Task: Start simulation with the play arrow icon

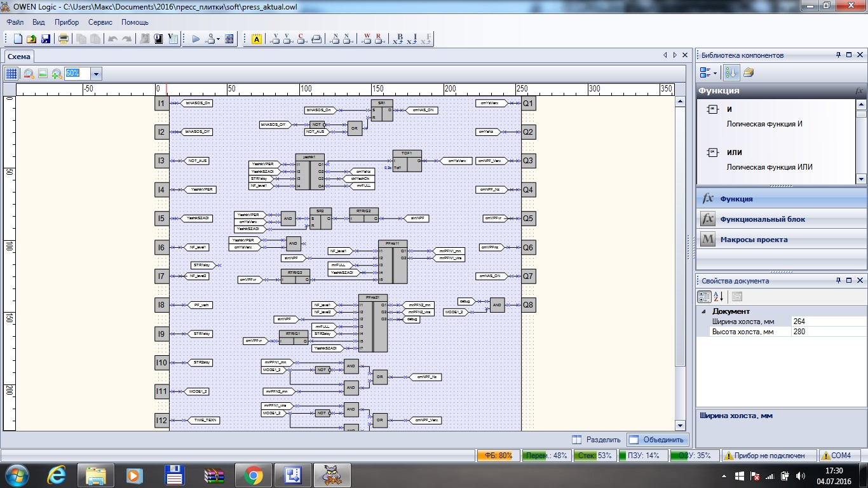Action: [196, 39]
